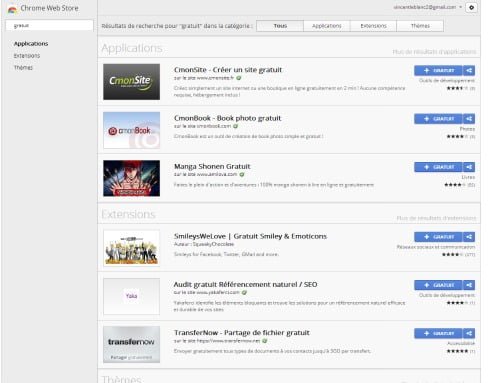Click the verified badge beside CmonBook site

coord(236,126)
